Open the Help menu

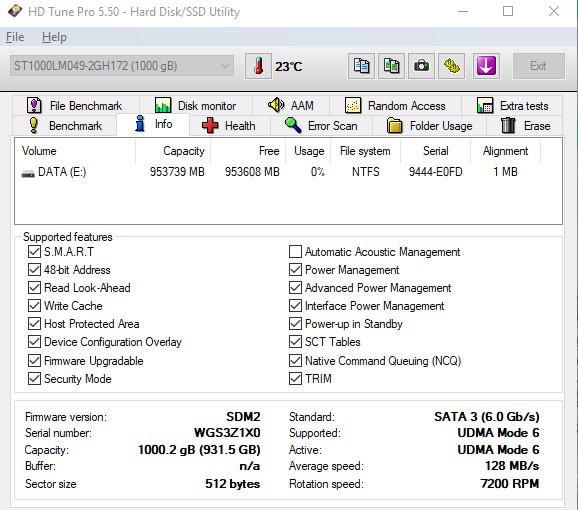[x=54, y=37]
